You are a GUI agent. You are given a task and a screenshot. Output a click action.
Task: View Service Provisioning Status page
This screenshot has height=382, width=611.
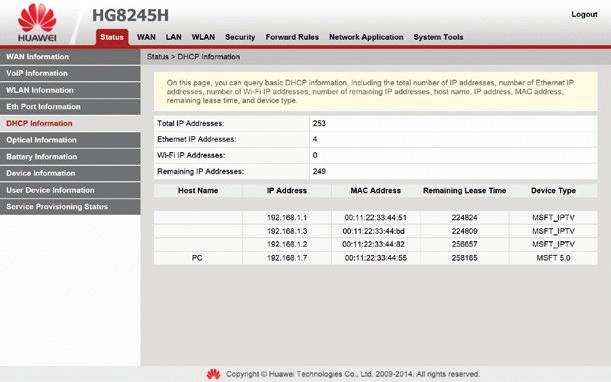pos(70,207)
